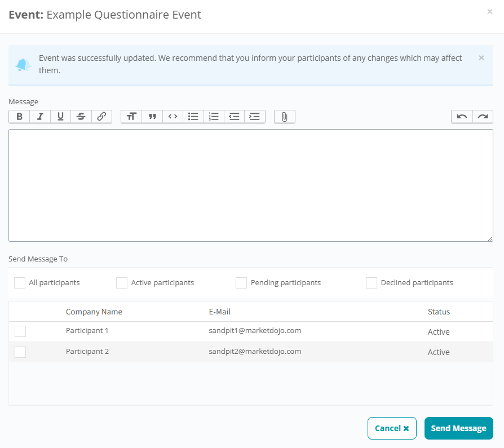The height and width of the screenshot is (448, 504).
Task: Toggle bold formatting in message toolbar
Action: (x=19, y=116)
